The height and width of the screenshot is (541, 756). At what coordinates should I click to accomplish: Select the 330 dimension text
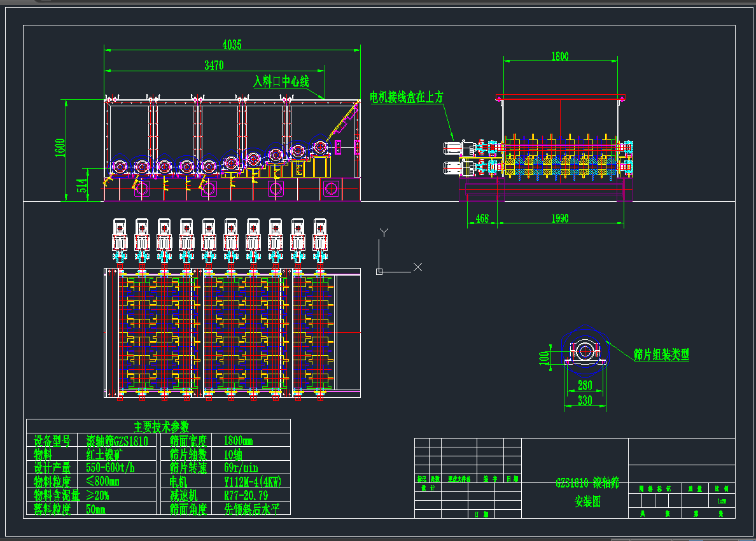[585, 400]
